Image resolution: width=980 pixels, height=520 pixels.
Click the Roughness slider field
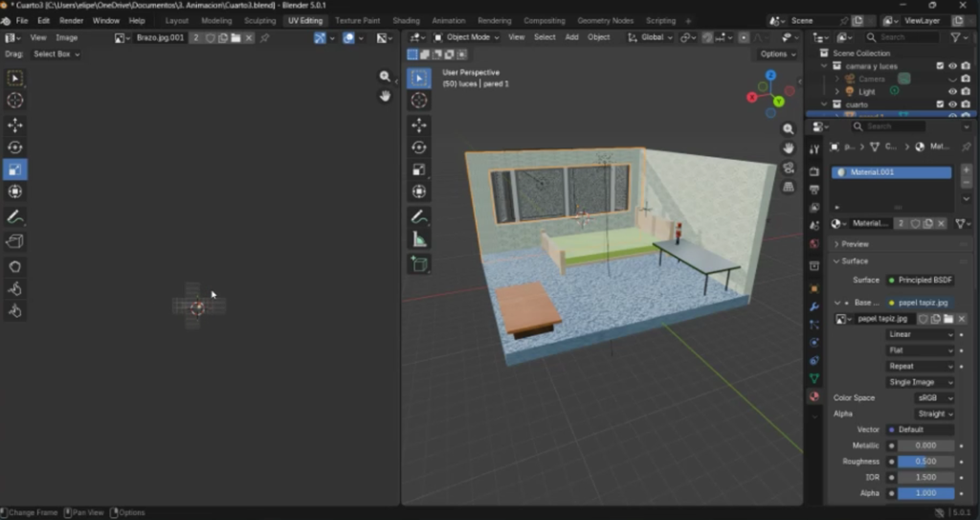pos(925,461)
